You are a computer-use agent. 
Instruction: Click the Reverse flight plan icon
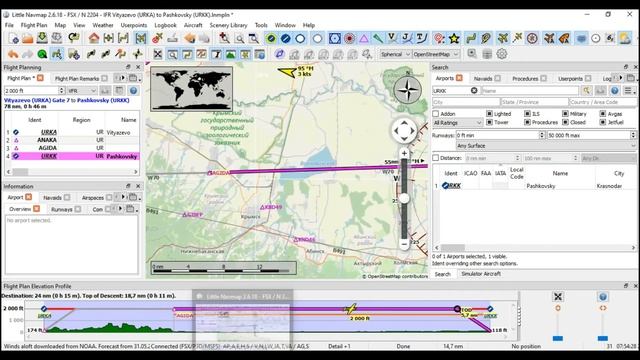point(120,54)
